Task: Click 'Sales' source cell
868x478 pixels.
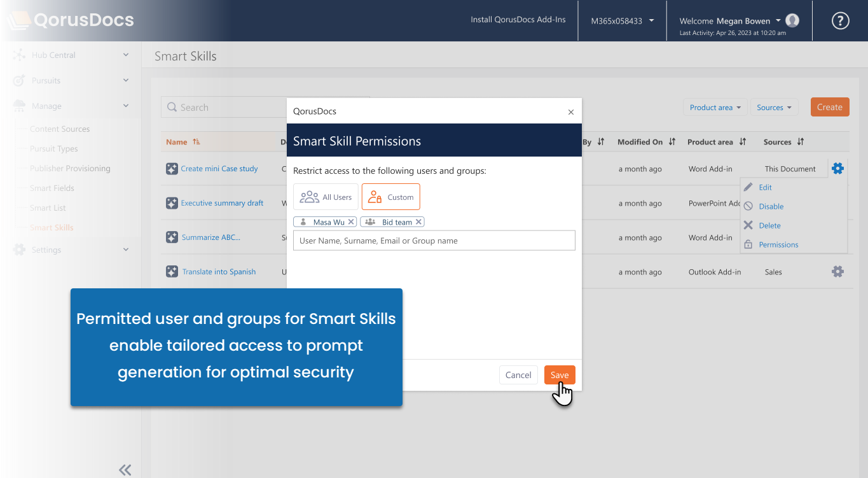Action: point(773,272)
